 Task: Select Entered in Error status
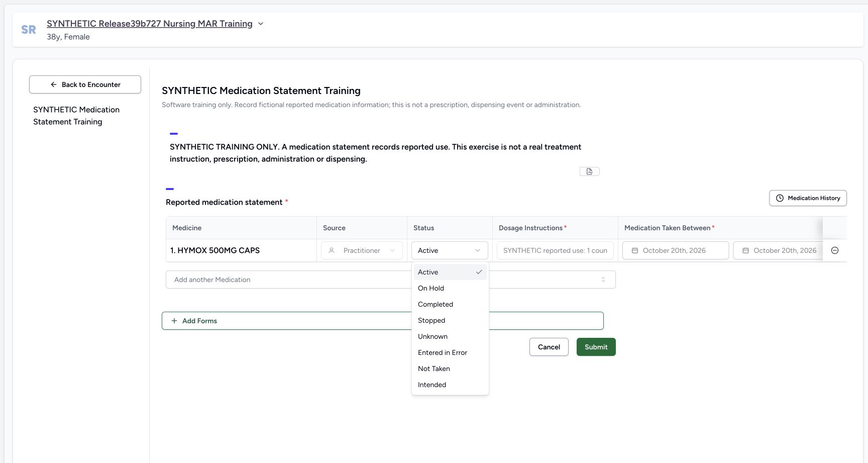(450, 352)
